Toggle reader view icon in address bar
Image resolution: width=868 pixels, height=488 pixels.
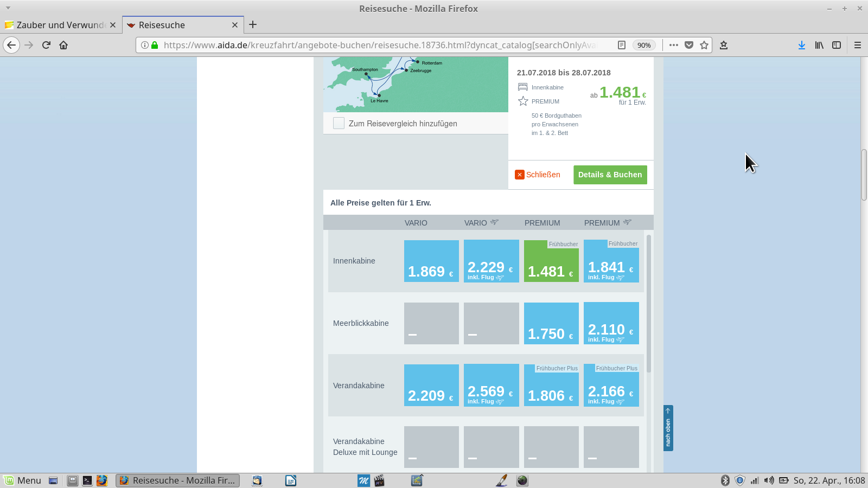[x=622, y=45]
